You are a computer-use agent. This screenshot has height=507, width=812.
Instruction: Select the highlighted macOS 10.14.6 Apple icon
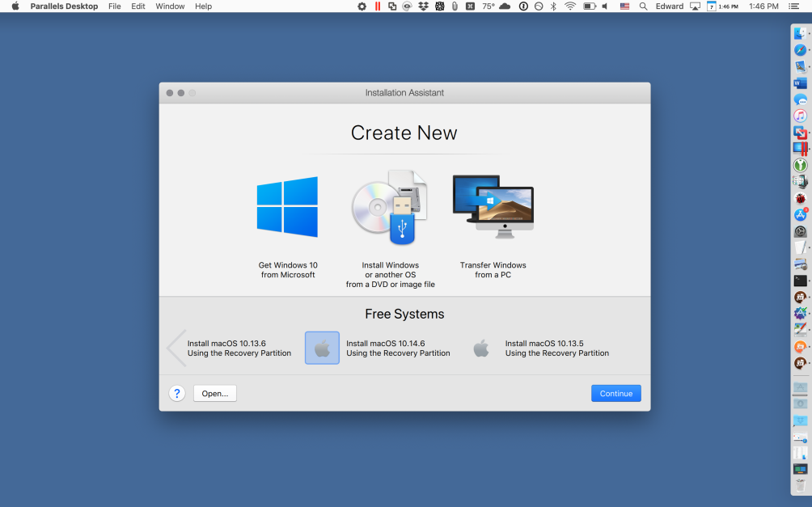click(x=322, y=348)
